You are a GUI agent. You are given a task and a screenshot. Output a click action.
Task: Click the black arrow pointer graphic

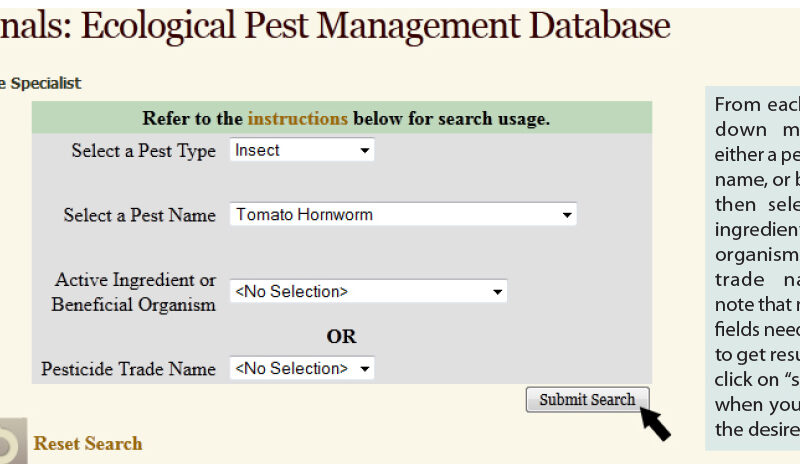[655, 422]
